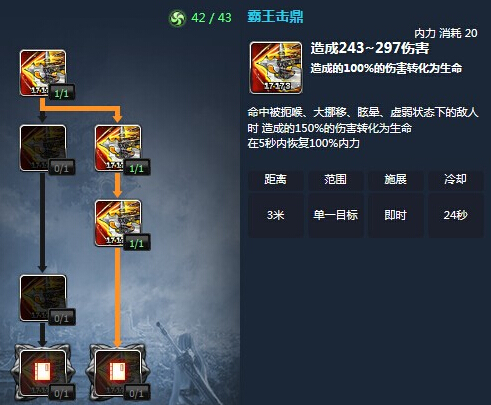The height and width of the screenshot is (405, 491).
Task: Select the bottom-right secret book skill node
Action: pyautogui.click(x=118, y=373)
